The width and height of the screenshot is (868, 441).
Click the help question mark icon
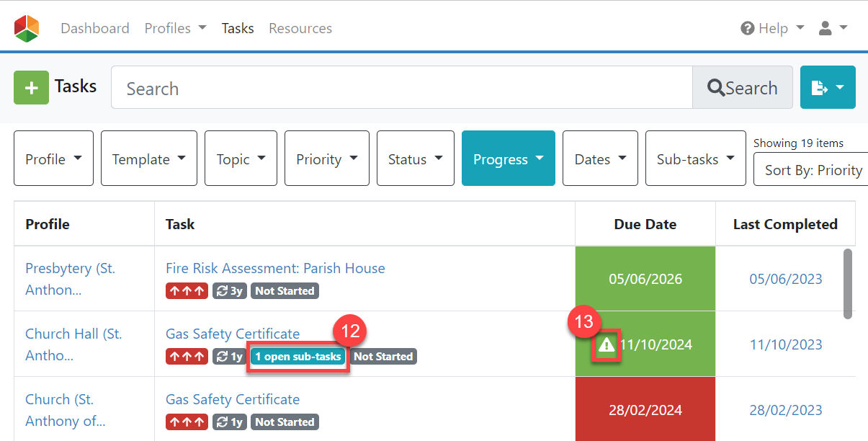tap(747, 29)
